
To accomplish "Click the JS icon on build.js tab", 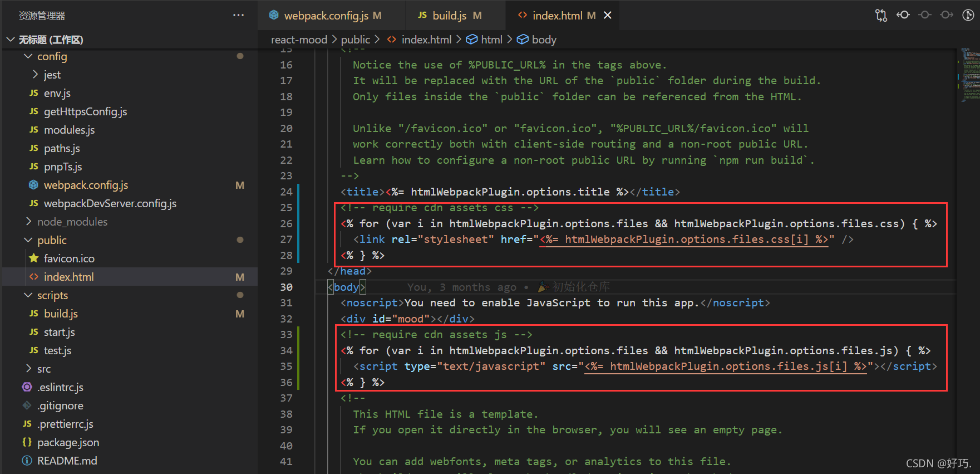I will (x=422, y=15).
